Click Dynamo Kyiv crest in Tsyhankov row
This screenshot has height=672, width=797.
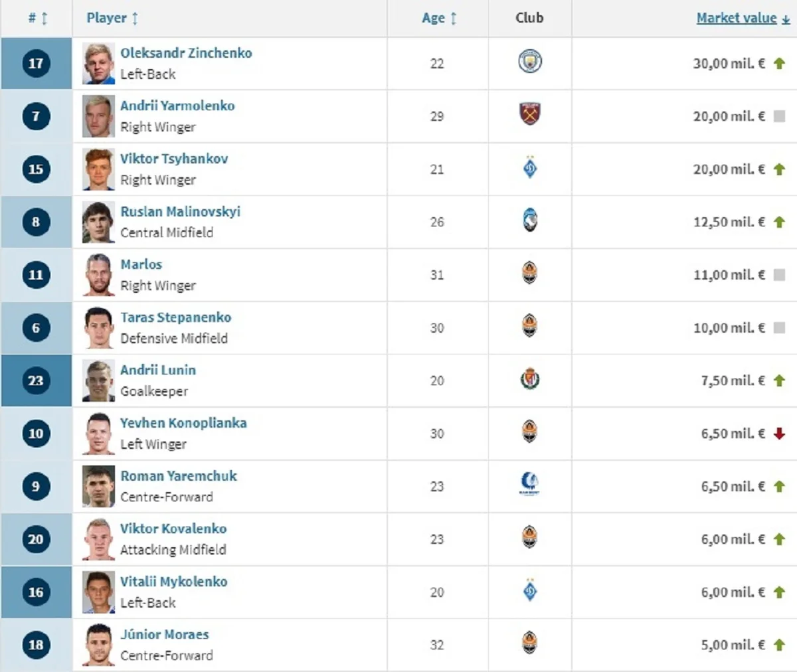[529, 168]
